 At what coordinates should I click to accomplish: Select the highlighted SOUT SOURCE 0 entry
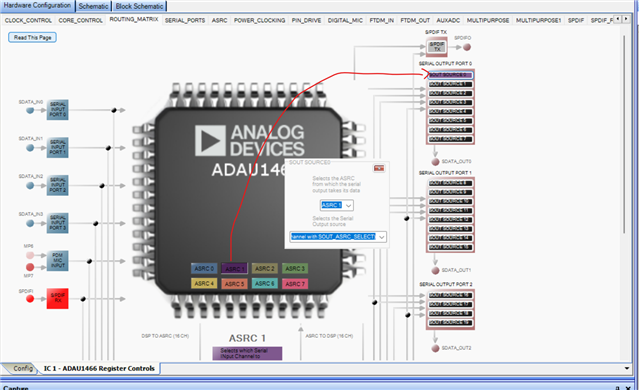tap(450, 75)
